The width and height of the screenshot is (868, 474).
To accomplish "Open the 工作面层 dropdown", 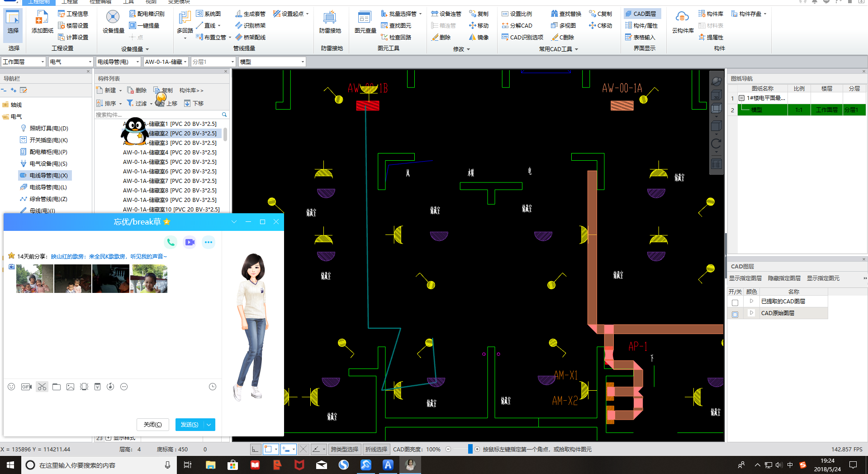I will tap(24, 62).
